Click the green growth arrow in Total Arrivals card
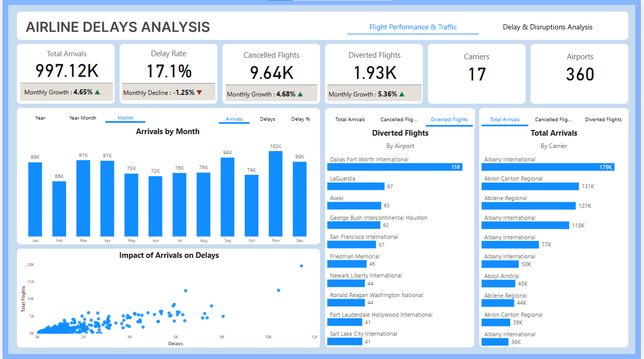This screenshot has width=644, height=359. (98, 92)
